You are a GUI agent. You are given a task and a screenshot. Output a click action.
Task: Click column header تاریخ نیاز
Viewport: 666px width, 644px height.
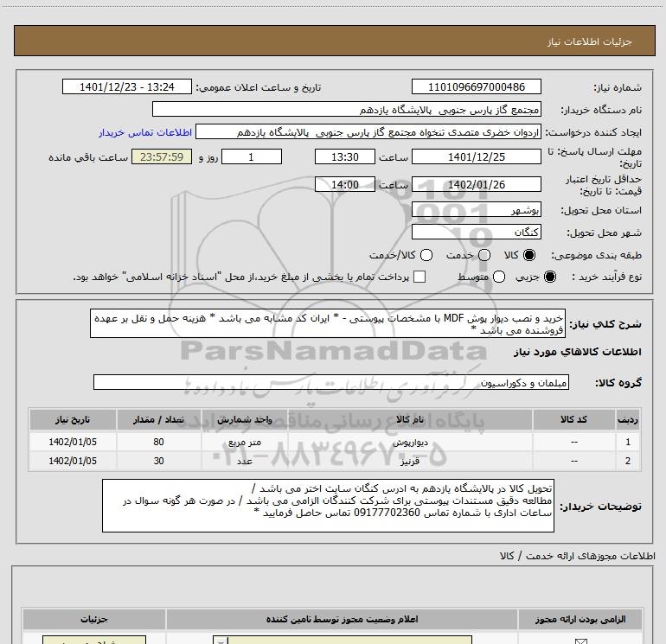coord(73,419)
